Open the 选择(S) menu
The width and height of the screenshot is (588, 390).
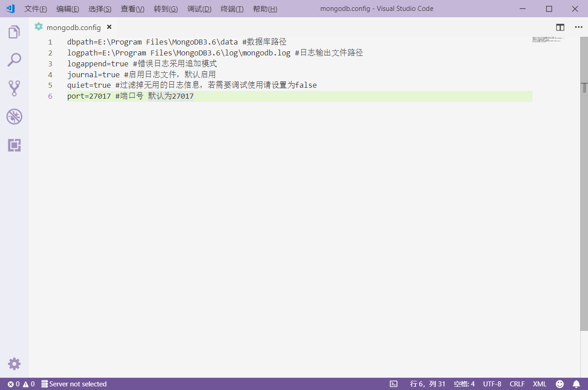coord(100,9)
